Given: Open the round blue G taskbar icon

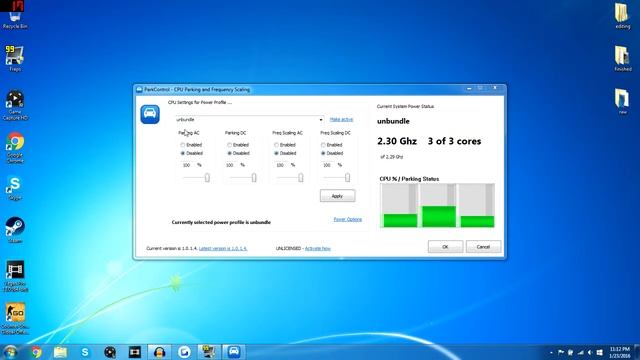Looking at the screenshot, I should pyautogui.click(x=184, y=352).
